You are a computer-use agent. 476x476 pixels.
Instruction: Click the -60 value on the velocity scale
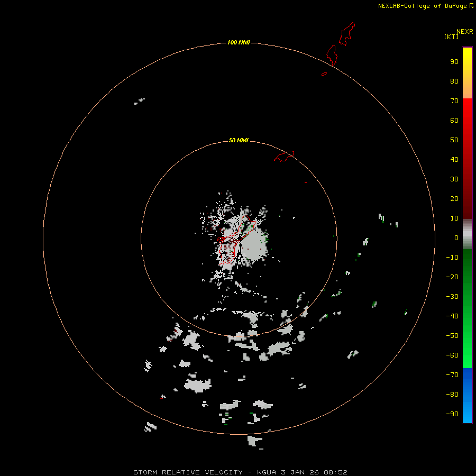point(452,355)
